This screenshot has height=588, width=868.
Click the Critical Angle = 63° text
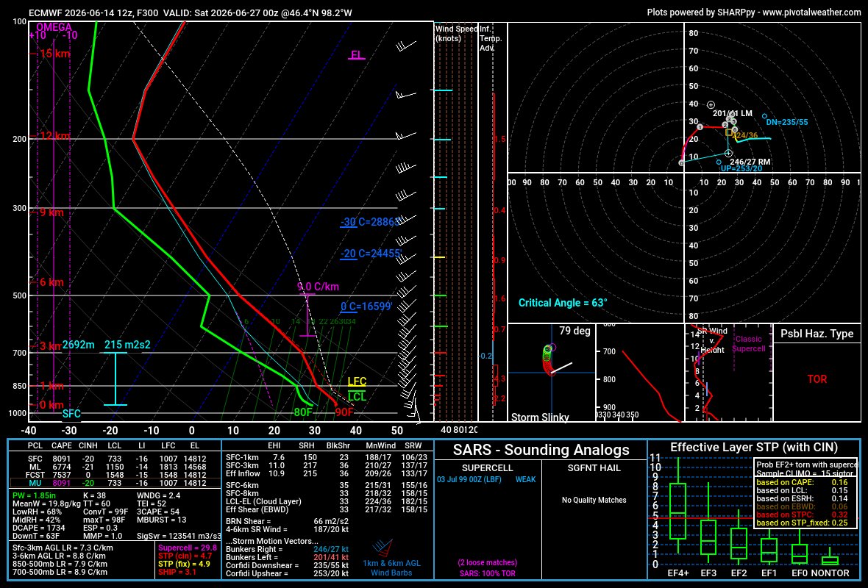[563, 303]
